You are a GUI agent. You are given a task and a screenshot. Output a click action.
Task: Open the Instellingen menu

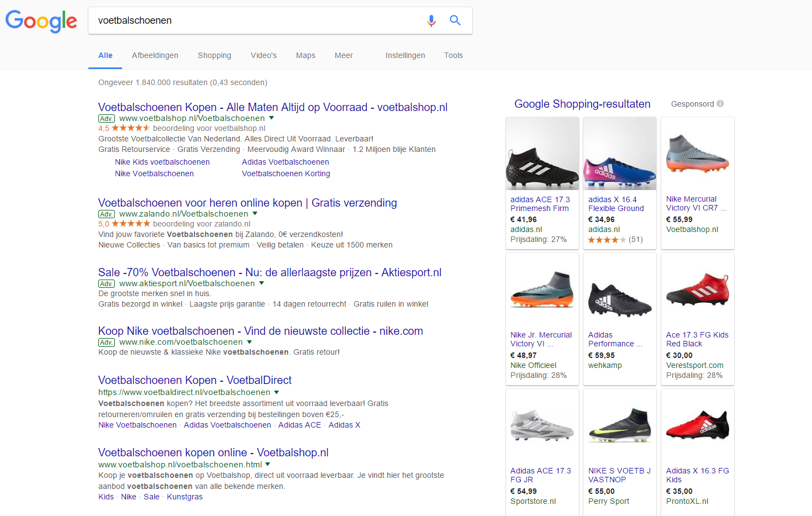tap(405, 55)
